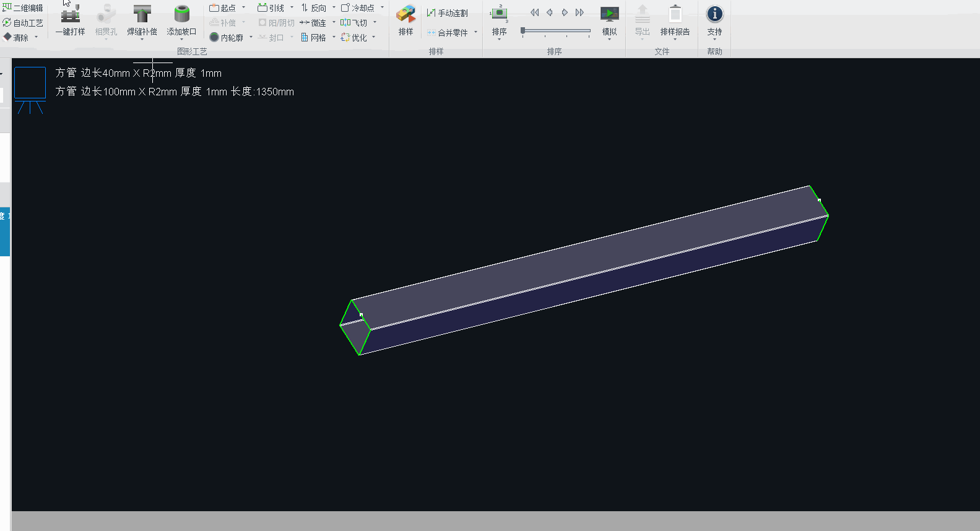Expand the 合并零件 merge parts dropdown
This screenshot has width=980, height=531.
(x=475, y=33)
